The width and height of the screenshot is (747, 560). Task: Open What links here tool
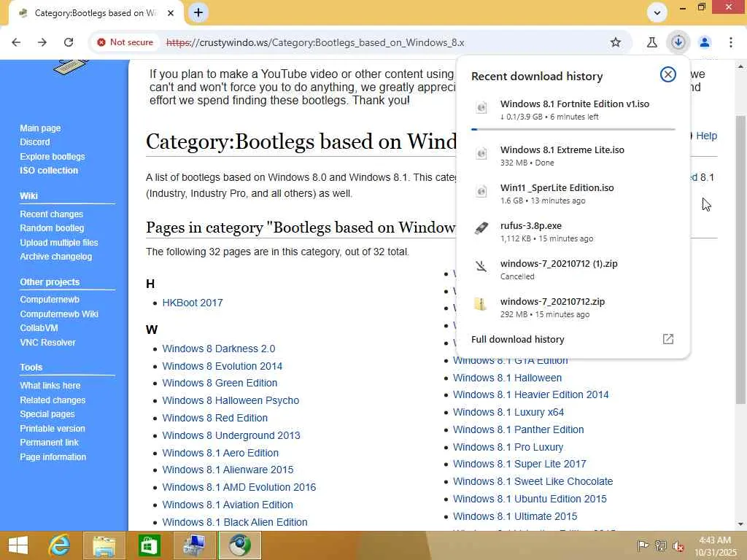pos(50,386)
